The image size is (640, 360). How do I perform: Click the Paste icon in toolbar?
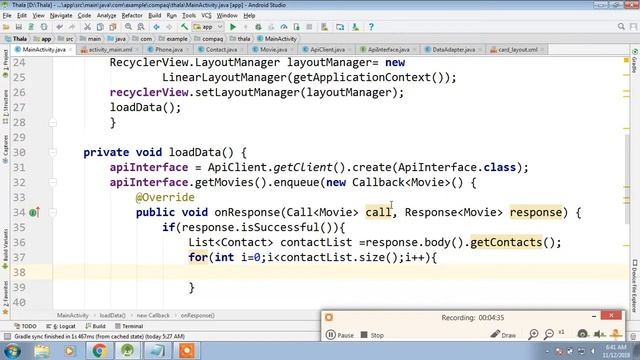[x=113, y=27]
